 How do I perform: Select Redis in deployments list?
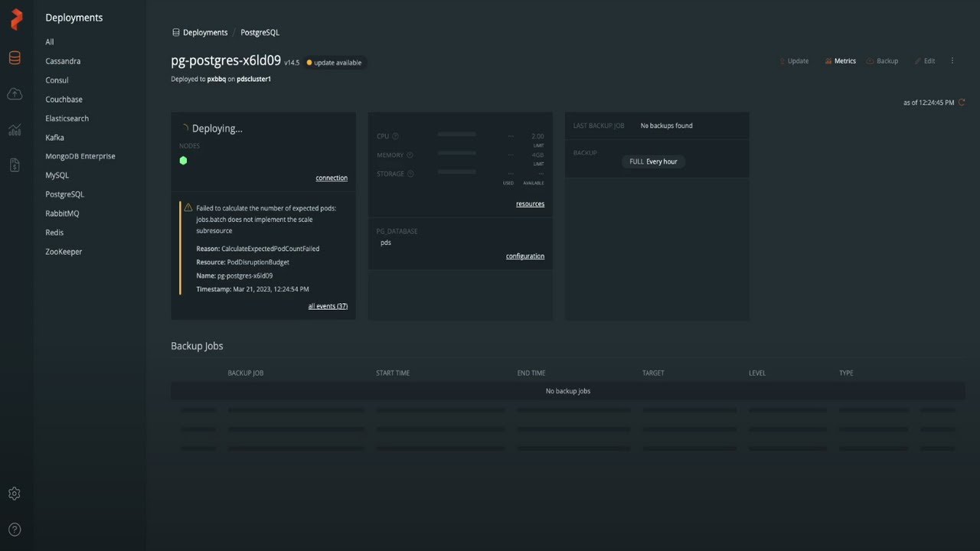(x=54, y=233)
